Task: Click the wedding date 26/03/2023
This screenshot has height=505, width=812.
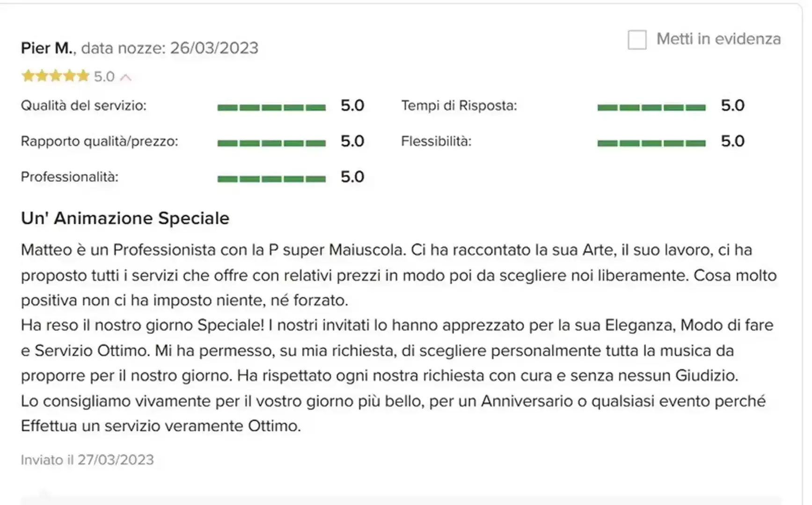Action: [214, 48]
